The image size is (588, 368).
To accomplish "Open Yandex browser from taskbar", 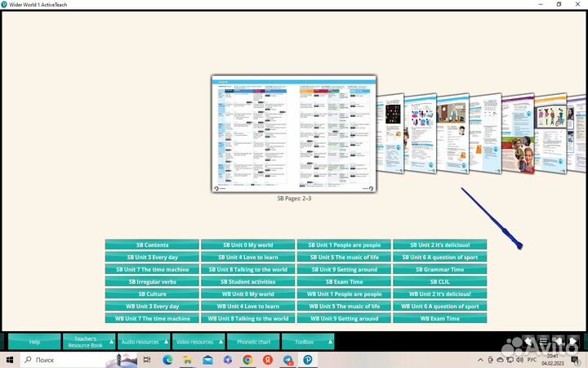I will pos(268,360).
